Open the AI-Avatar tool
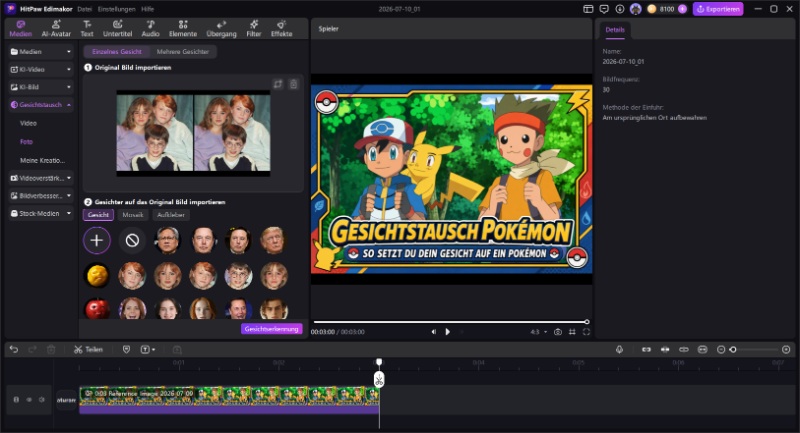The height and width of the screenshot is (433, 800). (56, 29)
